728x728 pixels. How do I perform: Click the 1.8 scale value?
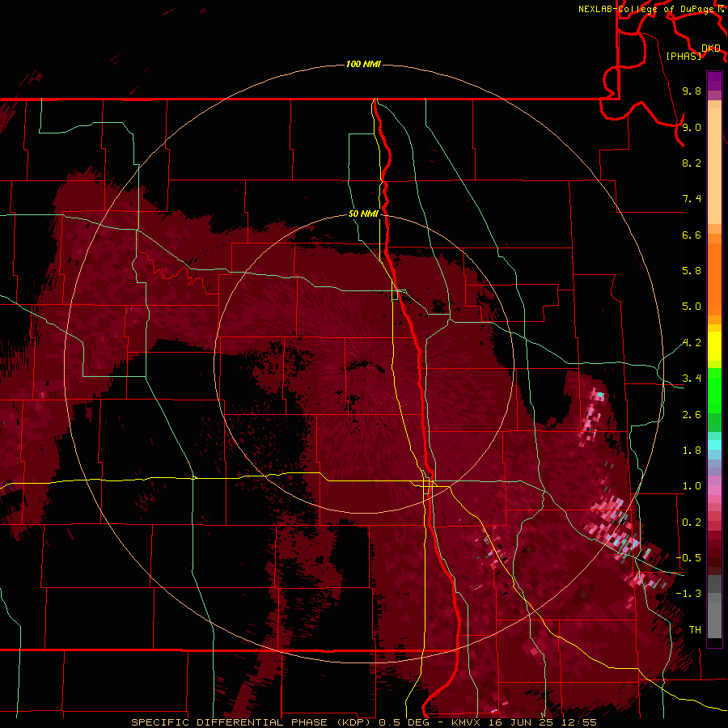692,451
